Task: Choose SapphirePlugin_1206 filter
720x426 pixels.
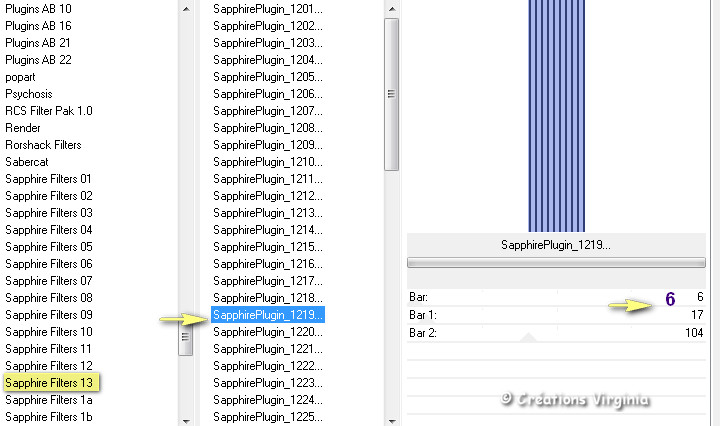Action: [268, 94]
